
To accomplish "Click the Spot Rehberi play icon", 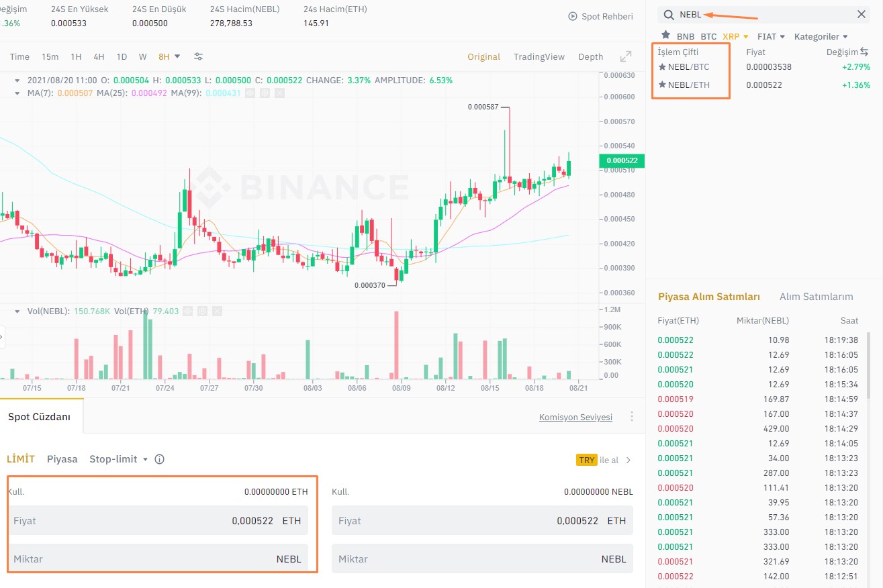I will click(573, 16).
